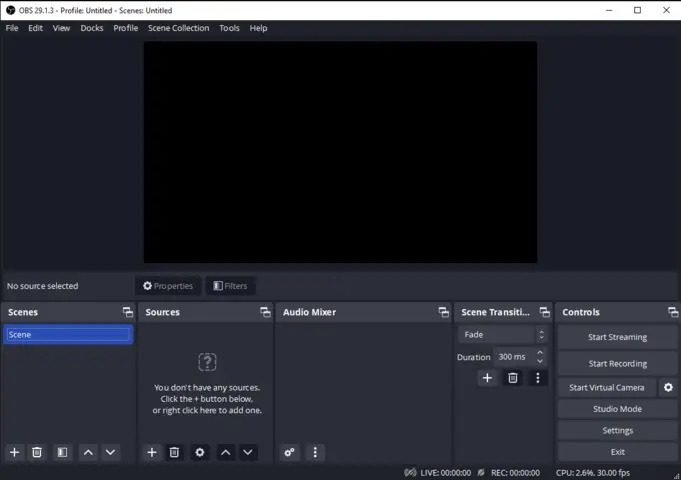Open Settings from Controls dock

[x=617, y=430]
